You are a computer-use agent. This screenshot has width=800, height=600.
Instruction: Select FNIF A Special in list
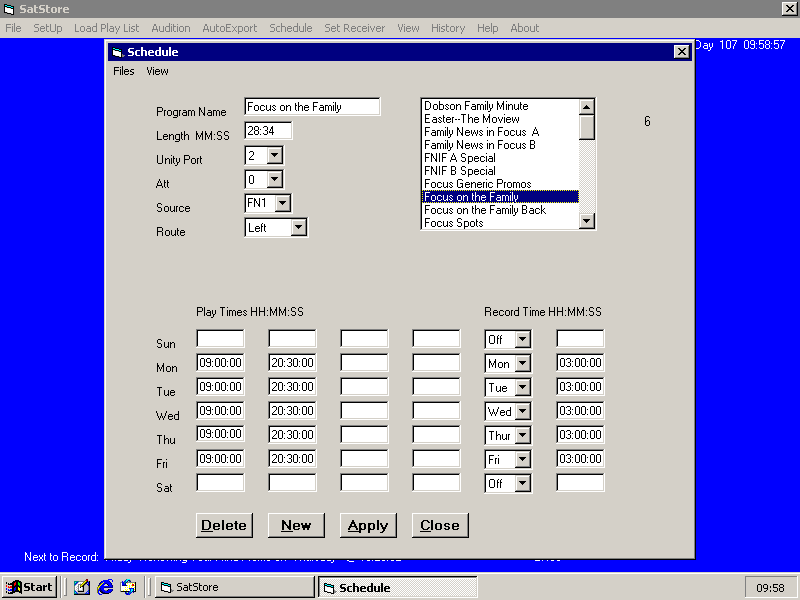click(x=500, y=158)
